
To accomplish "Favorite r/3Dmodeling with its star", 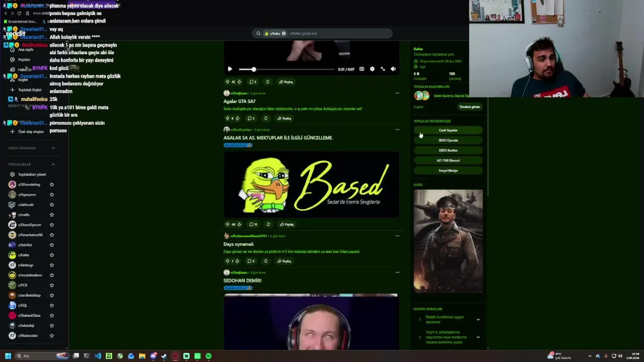I will pyautogui.click(x=52, y=185).
